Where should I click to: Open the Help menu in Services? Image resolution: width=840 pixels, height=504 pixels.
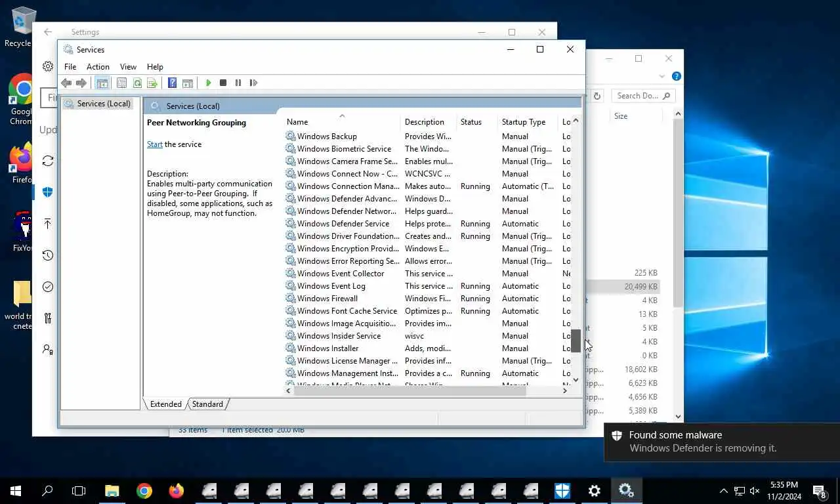pyautogui.click(x=155, y=67)
